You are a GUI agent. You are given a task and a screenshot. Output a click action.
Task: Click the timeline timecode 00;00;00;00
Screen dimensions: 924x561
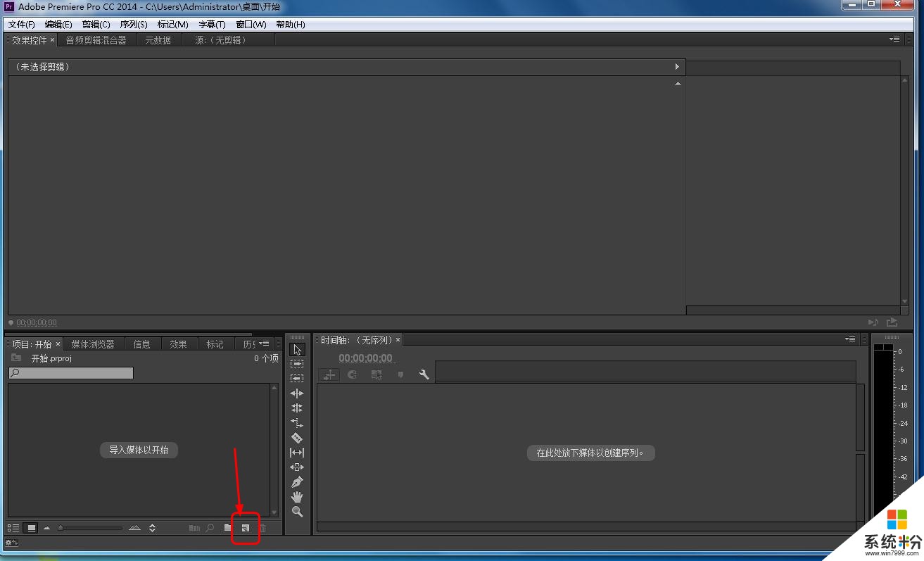365,358
